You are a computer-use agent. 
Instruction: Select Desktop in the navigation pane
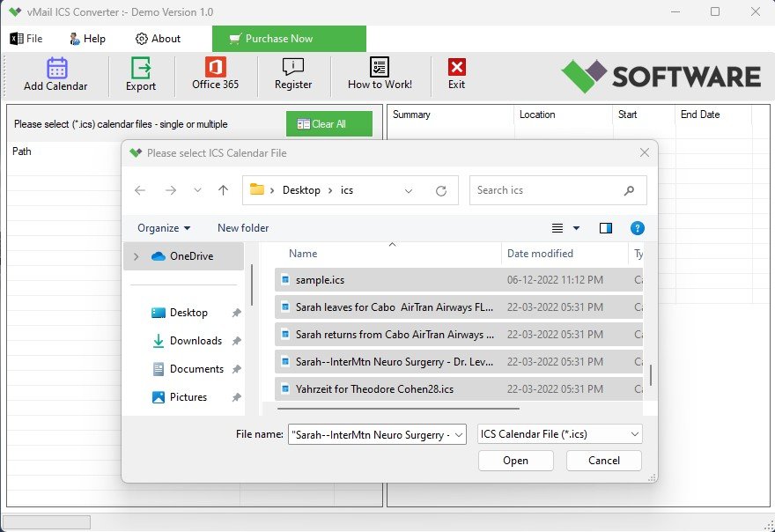pyautogui.click(x=188, y=313)
